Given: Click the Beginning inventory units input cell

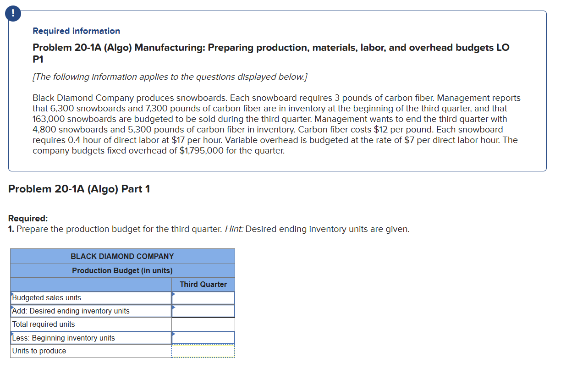Looking at the screenshot, I should point(203,337).
